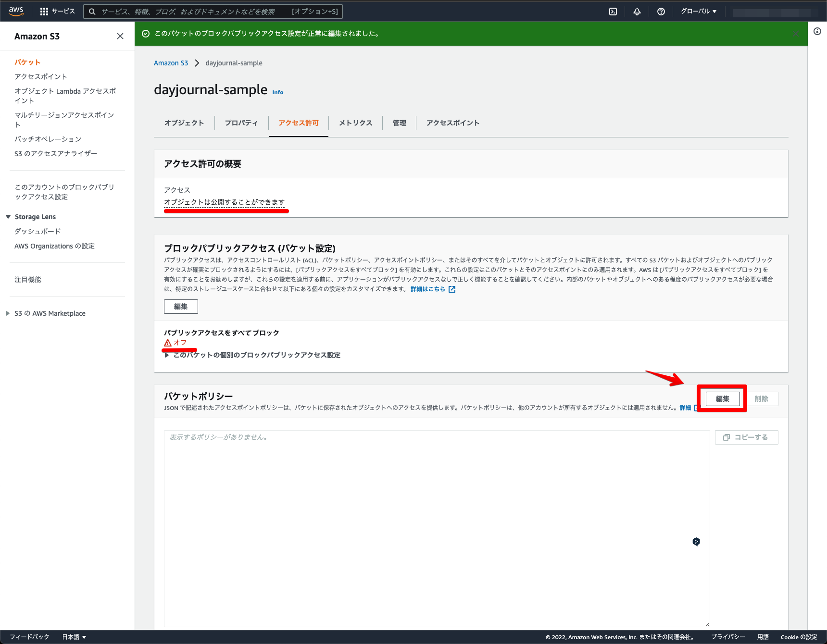Open the 詳細 link in bucket policy
Screen dimensions: 827x644
click(685, 408)
